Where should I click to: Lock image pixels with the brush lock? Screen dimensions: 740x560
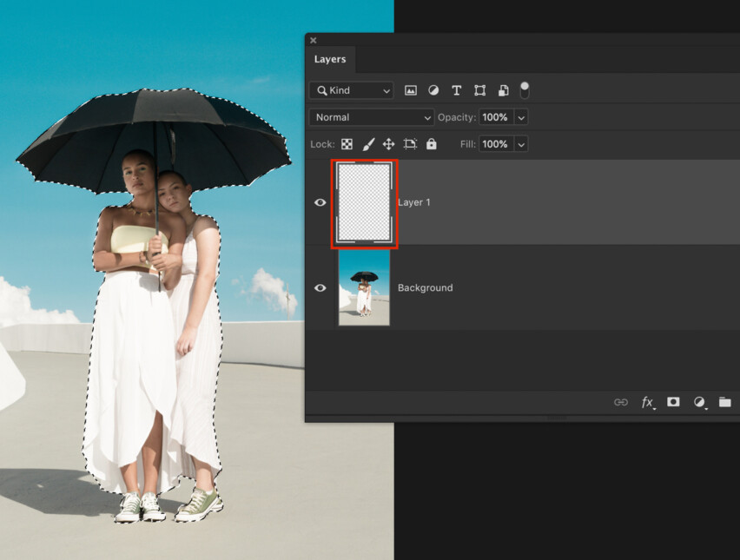click(367, 143)
